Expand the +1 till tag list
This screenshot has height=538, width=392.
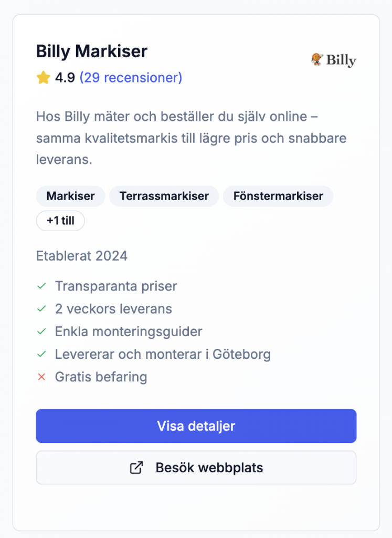pyautogui.click(x=60, y=221)
